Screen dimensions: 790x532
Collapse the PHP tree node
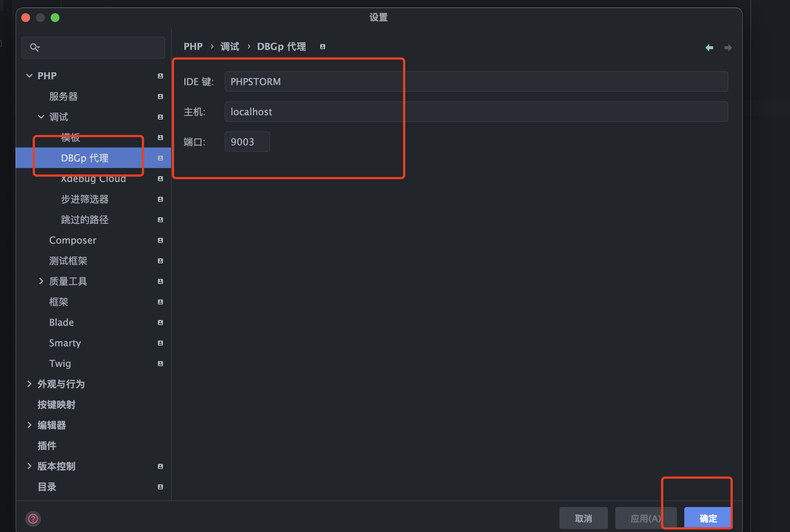(x=29, y=76)
